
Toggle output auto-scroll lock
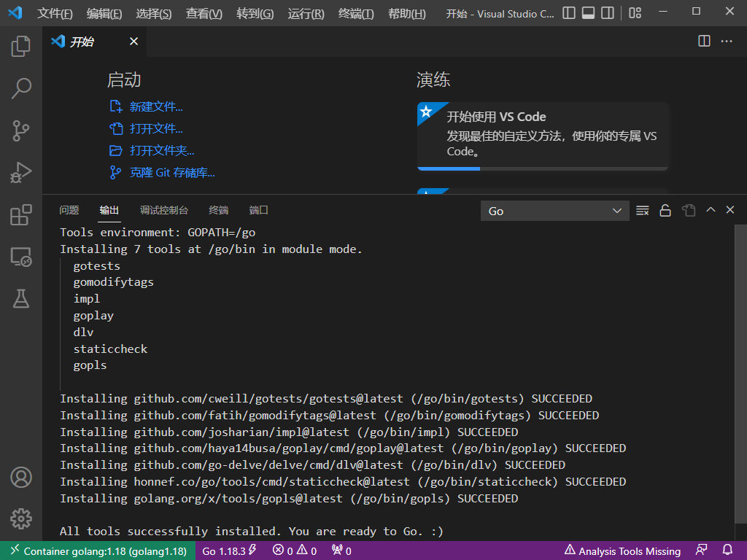pos(665,211)
